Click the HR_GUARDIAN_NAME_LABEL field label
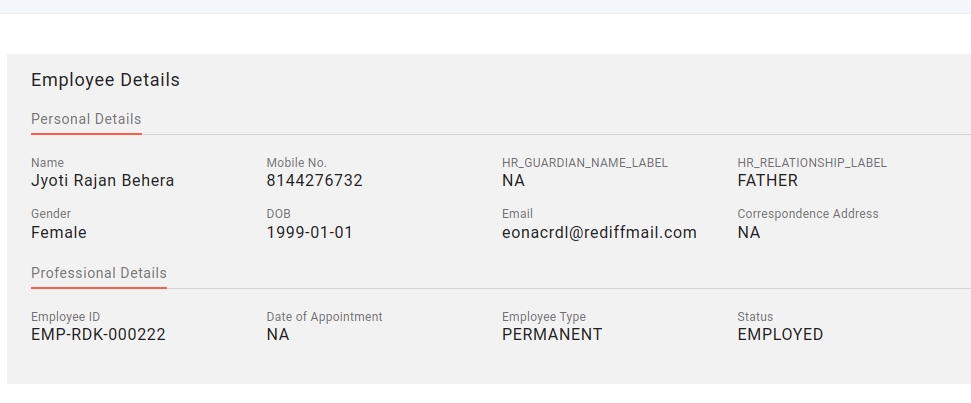 coord(585,163)
